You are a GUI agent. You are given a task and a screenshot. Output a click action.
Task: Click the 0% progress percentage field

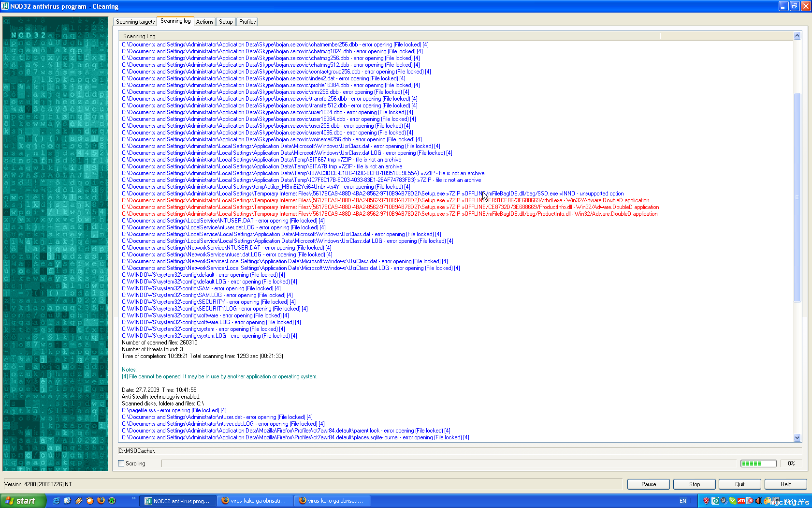coord(791,463)
